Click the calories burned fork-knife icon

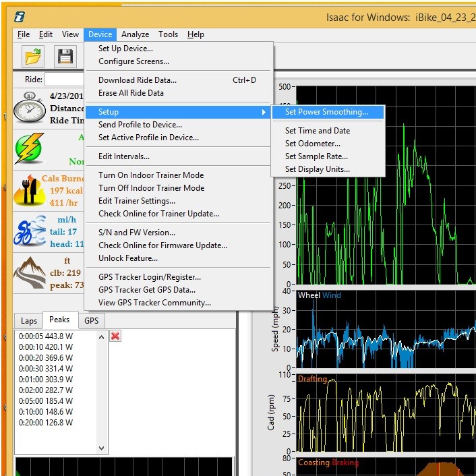click(x=28, y=191)
